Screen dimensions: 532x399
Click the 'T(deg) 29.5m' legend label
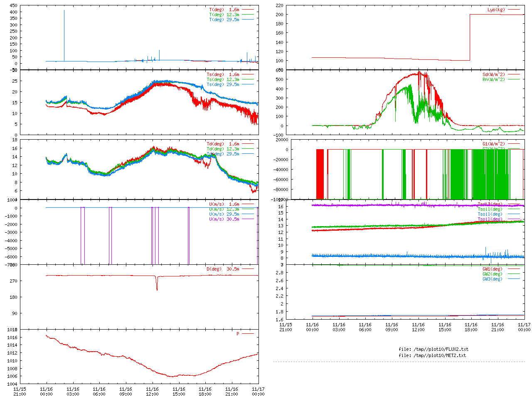[x=224, y=20]
